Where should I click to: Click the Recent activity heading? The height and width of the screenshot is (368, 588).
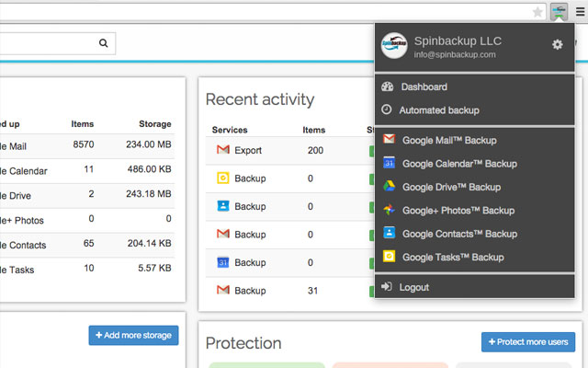(260, 99)
